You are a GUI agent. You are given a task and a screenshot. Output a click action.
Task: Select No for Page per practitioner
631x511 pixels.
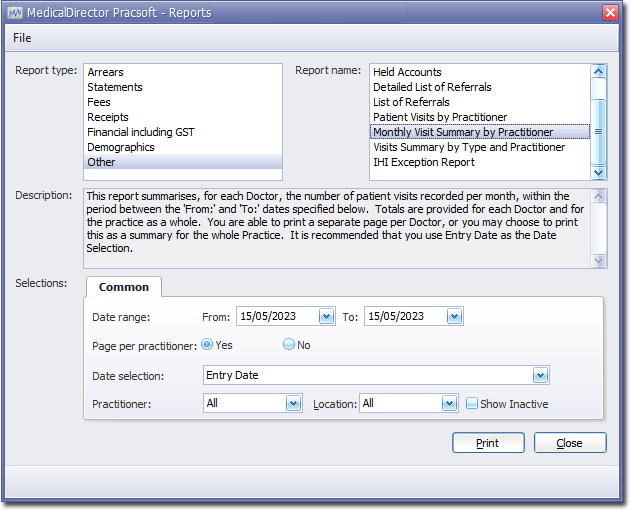click(289, 344)
